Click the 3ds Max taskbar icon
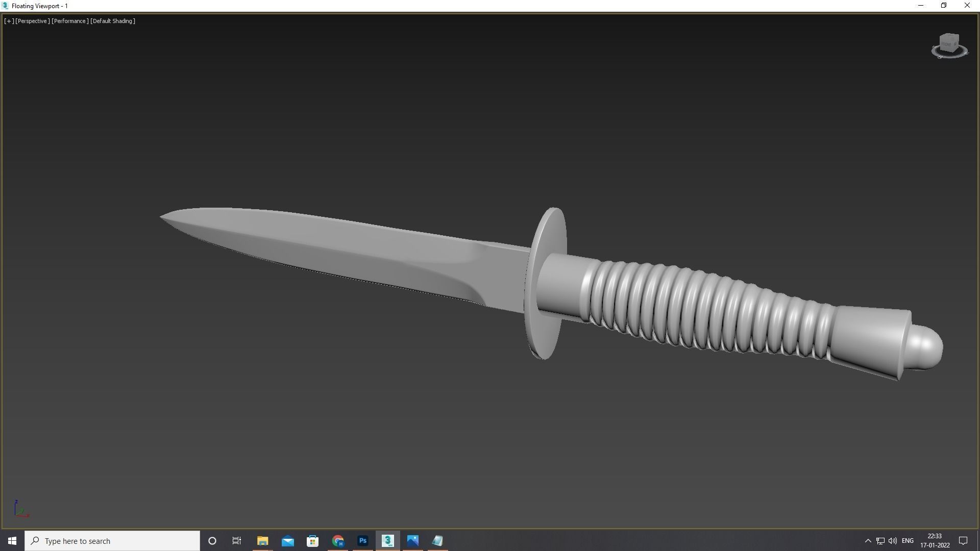The image size is (980, 551). pos(388,541)
